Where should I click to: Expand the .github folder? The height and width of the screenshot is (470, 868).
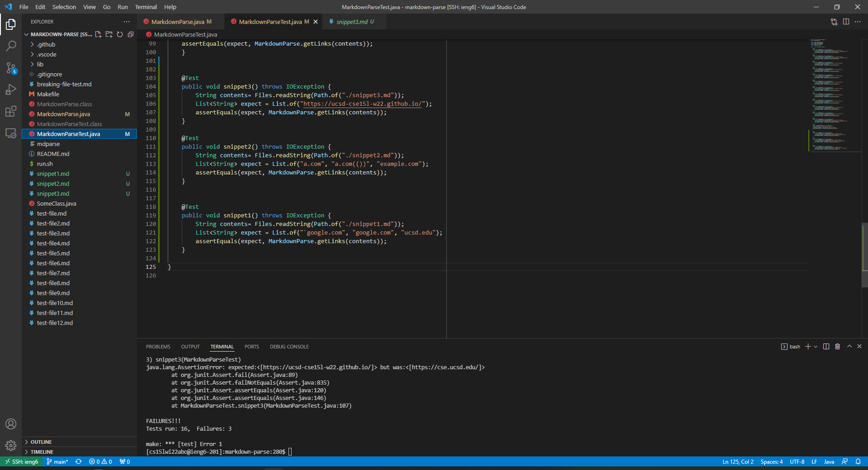point(46,44)
